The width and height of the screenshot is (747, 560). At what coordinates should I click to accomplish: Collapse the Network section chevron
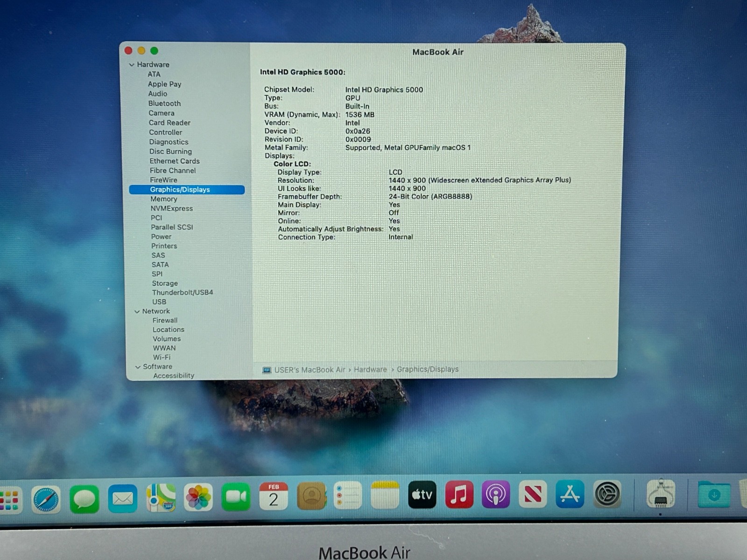pyautogui.click(x=137, y=311)
